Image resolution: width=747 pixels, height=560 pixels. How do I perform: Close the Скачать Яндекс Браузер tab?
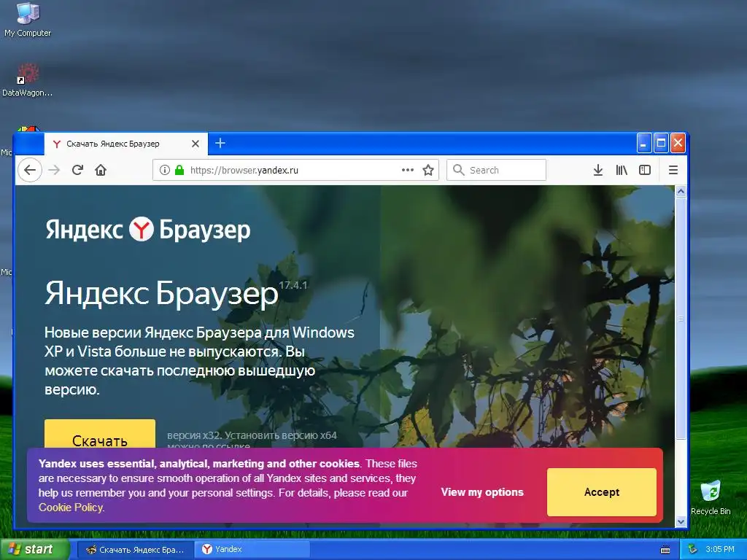(x=196, y=144)
